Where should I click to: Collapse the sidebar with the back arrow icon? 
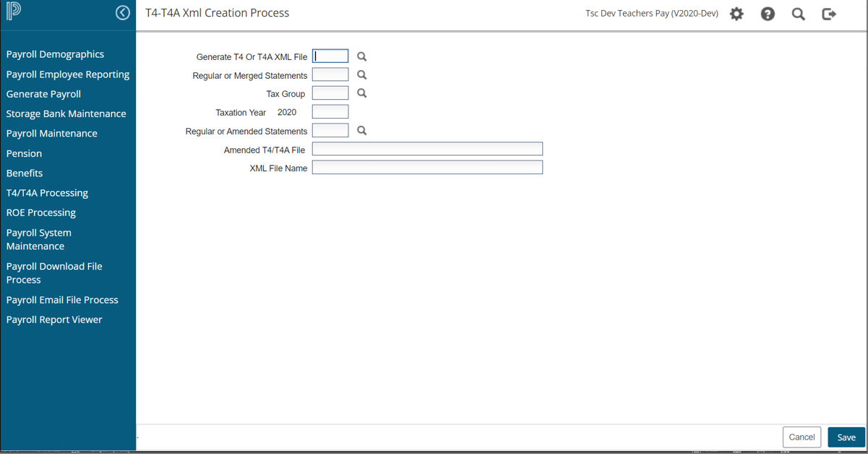[123, 13]
